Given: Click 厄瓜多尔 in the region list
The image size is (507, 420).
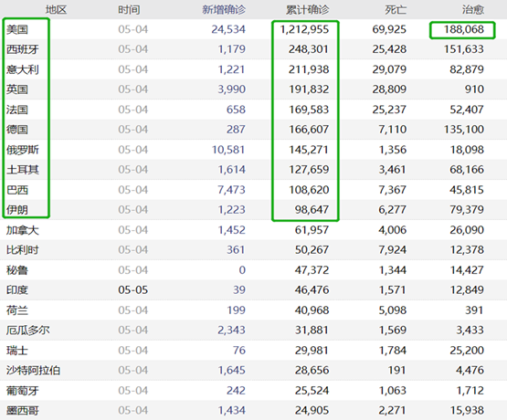Looking at the screenshot, I should [x=27, y=331].
